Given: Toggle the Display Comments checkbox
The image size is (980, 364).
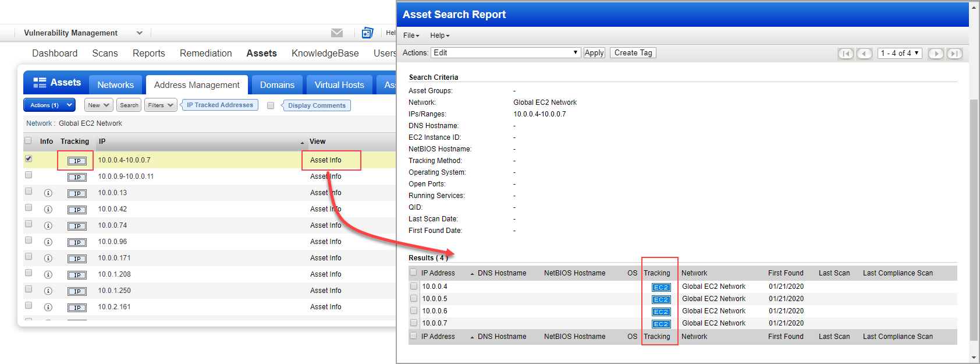Looking at the screenshot, I should (x=271, y=105).
